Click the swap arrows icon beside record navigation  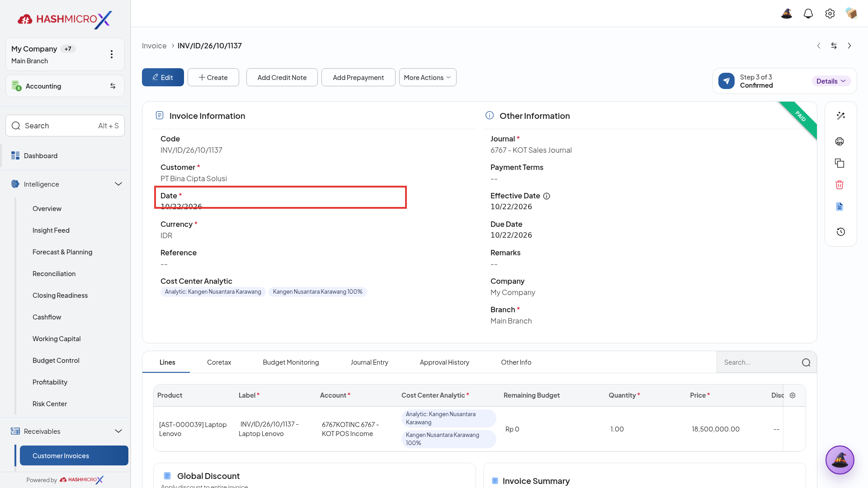[834, 46]
